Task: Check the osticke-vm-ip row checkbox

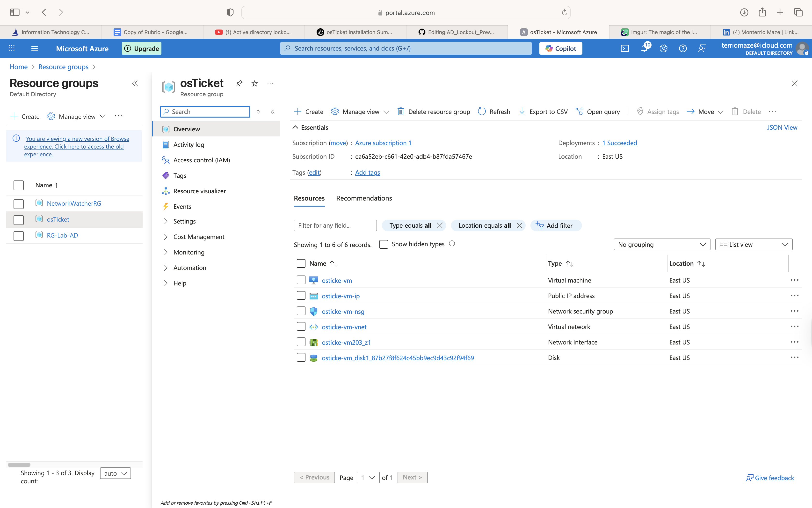Action: pyautogui.click(x=301, y=295)
